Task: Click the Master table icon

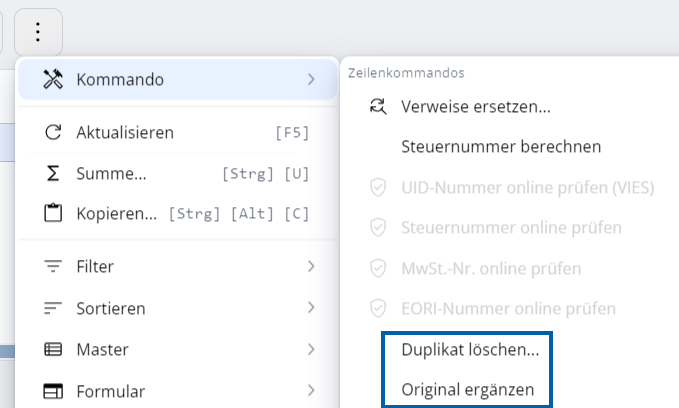Action: (53, 350)
